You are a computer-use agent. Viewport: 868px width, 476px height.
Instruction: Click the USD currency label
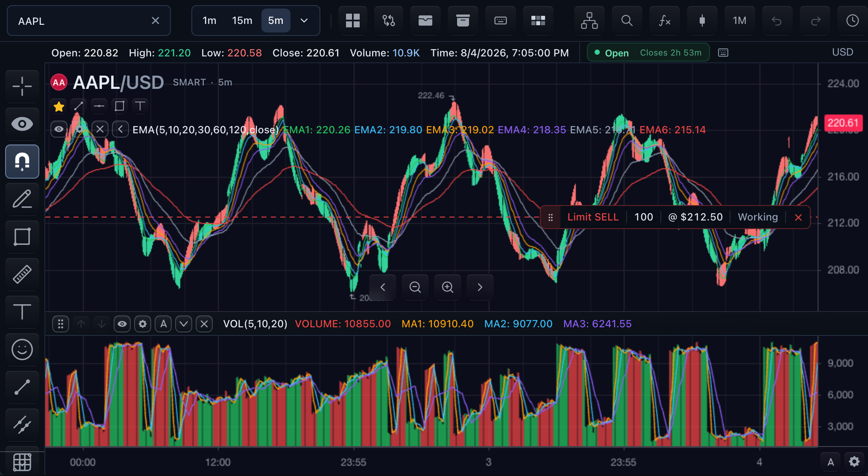(842, 52)
